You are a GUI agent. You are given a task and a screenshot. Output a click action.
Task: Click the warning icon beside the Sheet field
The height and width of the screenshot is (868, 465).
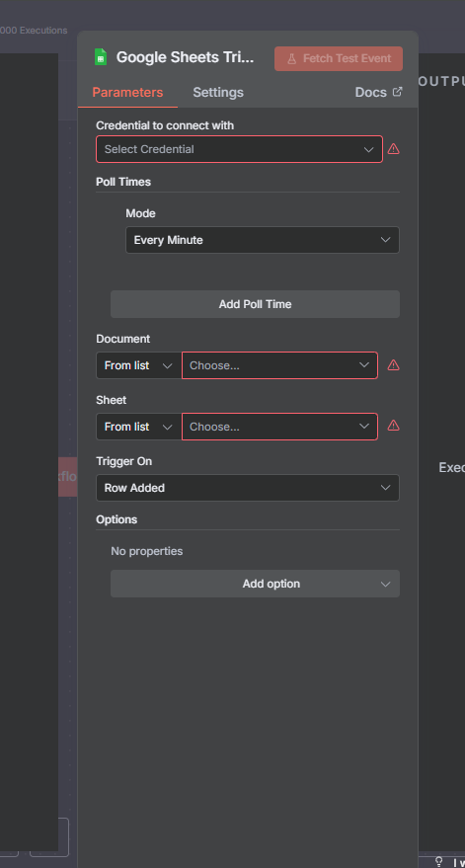click(x=393, y=426)
